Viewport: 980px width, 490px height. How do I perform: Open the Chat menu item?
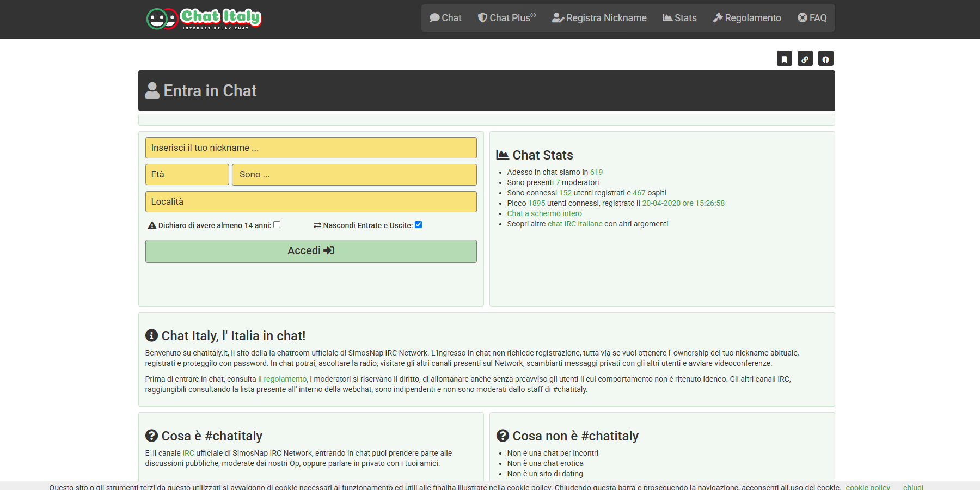coord(445,18)
